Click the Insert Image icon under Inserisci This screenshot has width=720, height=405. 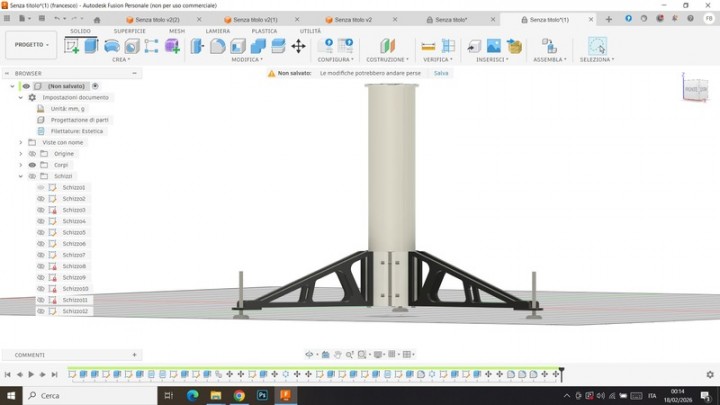(493, 46)
